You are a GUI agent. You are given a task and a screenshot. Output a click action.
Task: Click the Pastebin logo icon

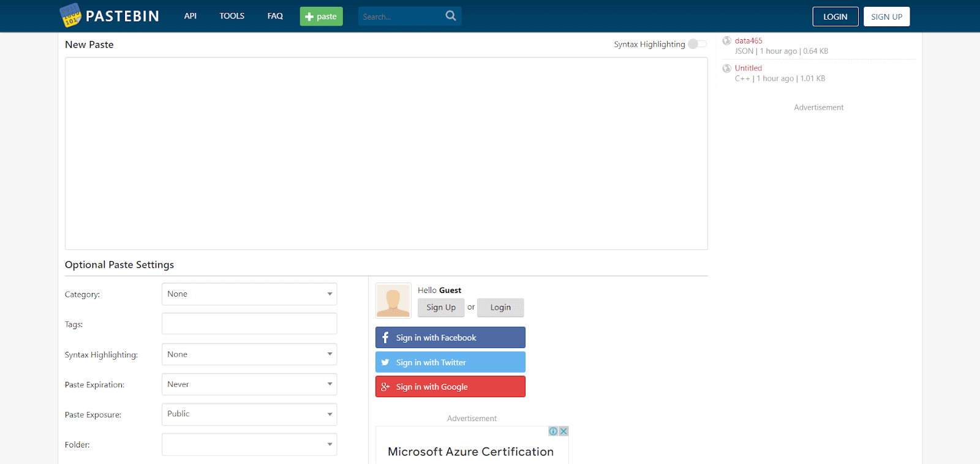[70, 15]
